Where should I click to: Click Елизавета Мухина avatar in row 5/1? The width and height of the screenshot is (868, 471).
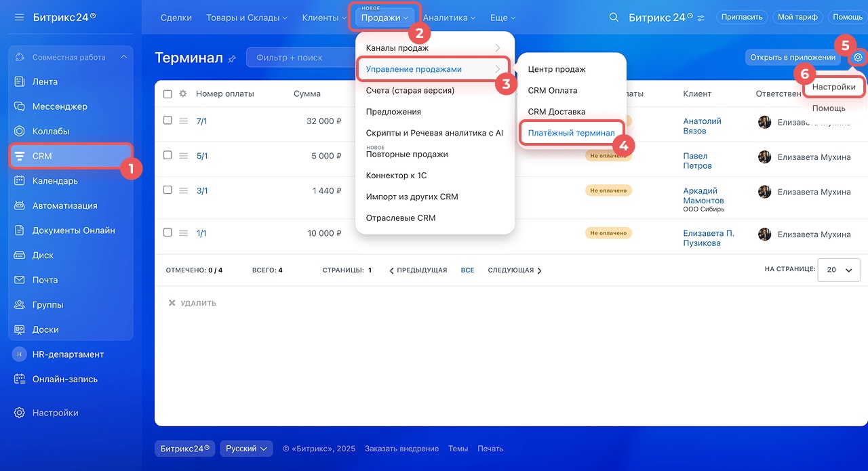(x=764, y=157)
